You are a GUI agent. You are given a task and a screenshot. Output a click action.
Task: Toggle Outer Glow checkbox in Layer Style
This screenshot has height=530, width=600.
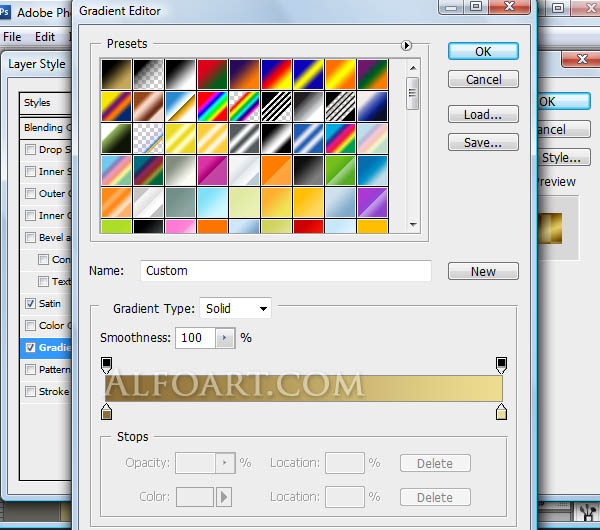pyautogui.click(x=30, y=193)
